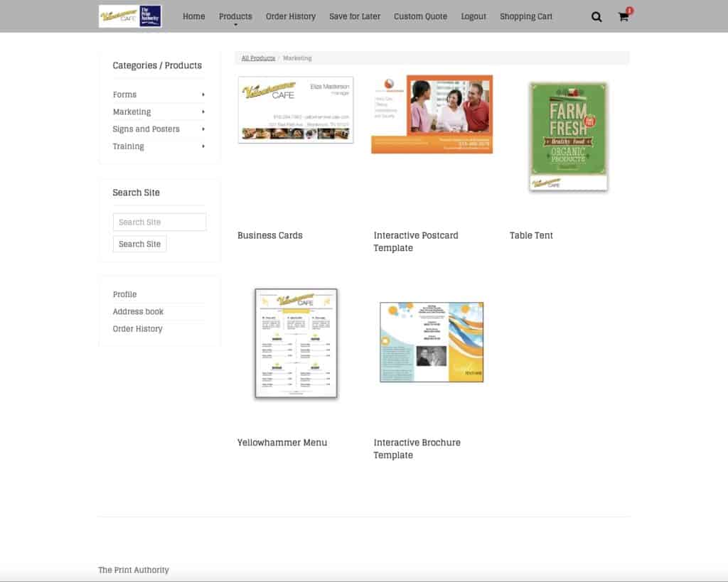Open the Products dropdown menu
Image resolution: width=728 pixels, height=582 pixels.
pos(235,16)
